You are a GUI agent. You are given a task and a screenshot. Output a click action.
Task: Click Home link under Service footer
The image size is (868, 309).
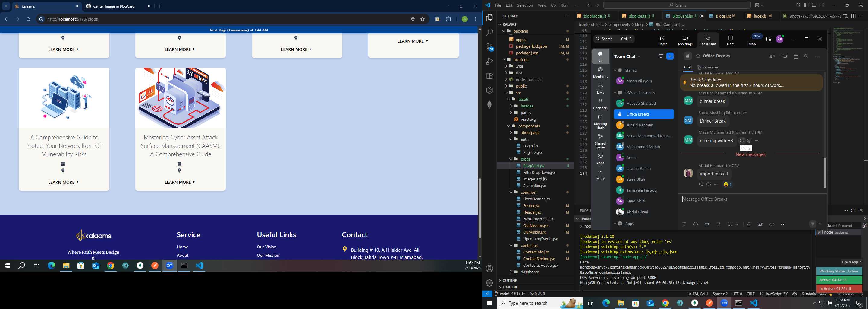[182, 247]
